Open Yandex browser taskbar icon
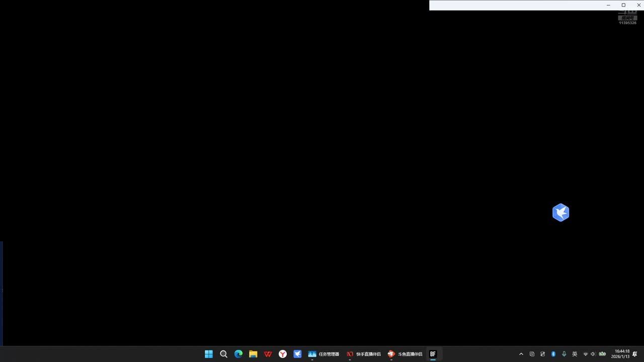Screen dimensions: 644x362 pos(283,354)
